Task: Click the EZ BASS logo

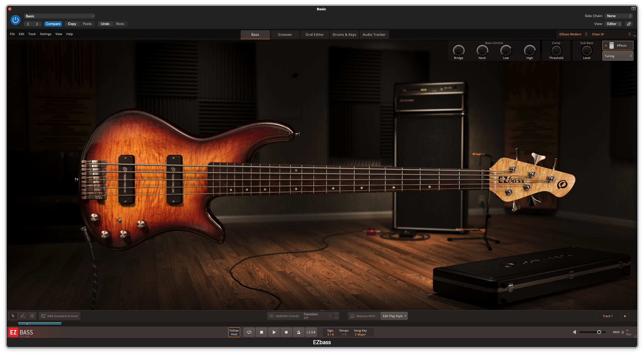Action: [21, 333]
